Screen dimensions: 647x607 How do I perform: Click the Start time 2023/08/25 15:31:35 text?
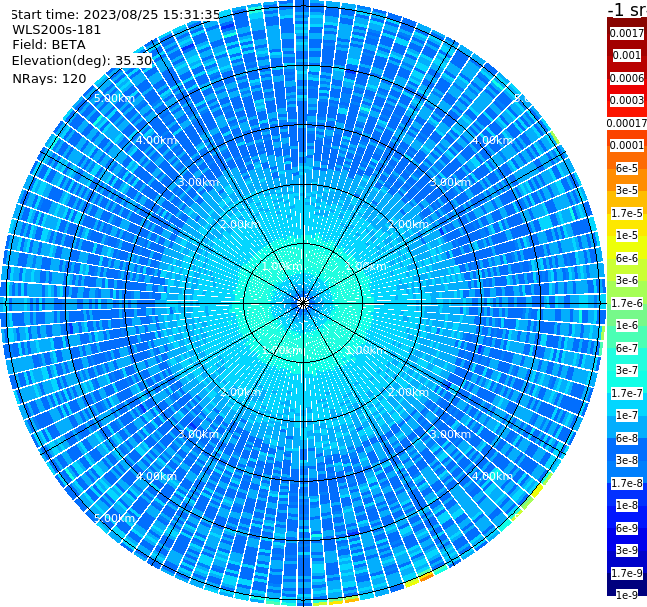coord(116,15)
